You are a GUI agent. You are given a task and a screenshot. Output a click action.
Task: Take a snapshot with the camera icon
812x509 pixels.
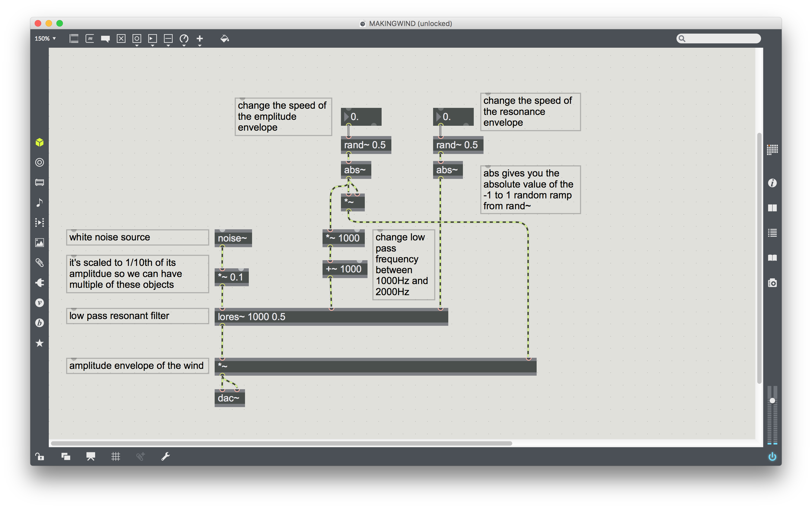point(772,283)
